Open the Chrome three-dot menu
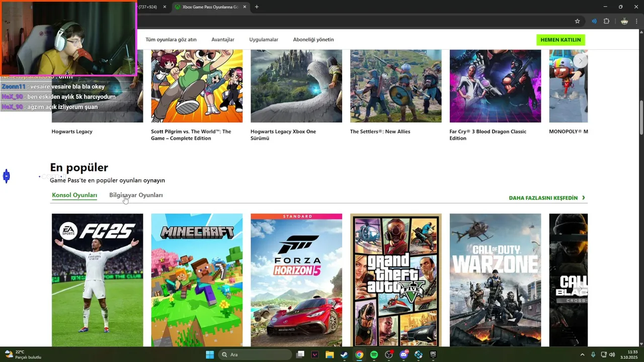The width and height of the screenshot is (644, 362). (637, 21)
